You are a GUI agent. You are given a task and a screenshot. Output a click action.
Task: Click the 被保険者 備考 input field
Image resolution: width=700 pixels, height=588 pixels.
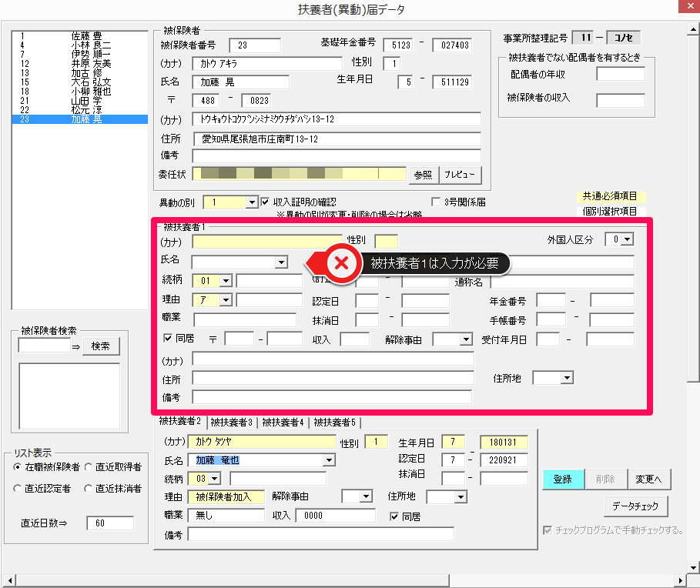click(x=337, y=156)
